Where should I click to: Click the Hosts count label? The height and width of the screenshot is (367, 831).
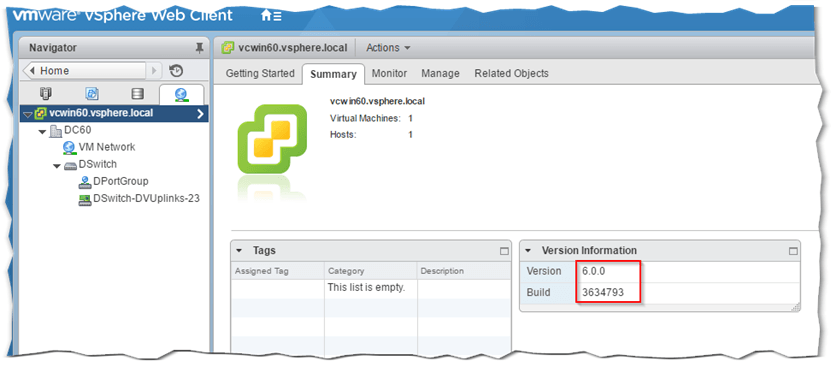pyautogui.click(x=343, y=135)
